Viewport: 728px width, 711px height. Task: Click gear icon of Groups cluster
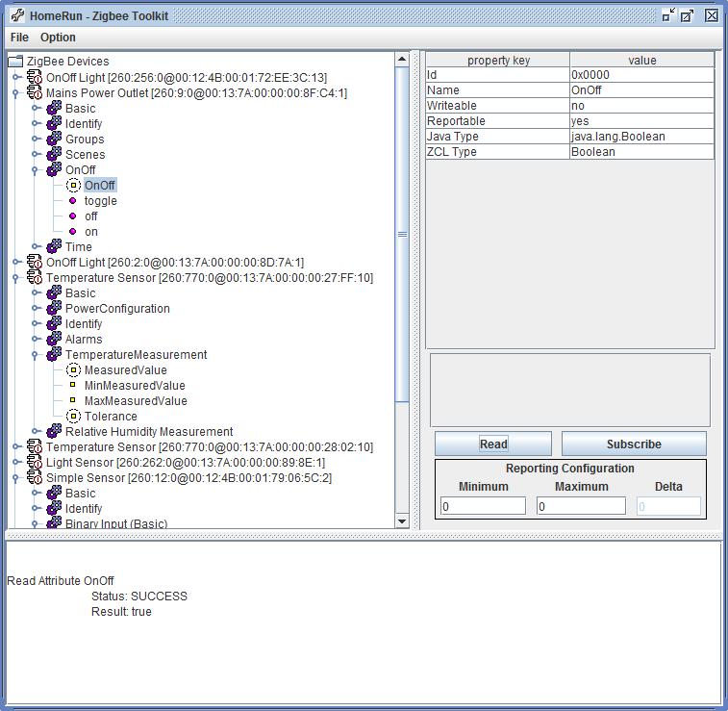click(54, 139)
